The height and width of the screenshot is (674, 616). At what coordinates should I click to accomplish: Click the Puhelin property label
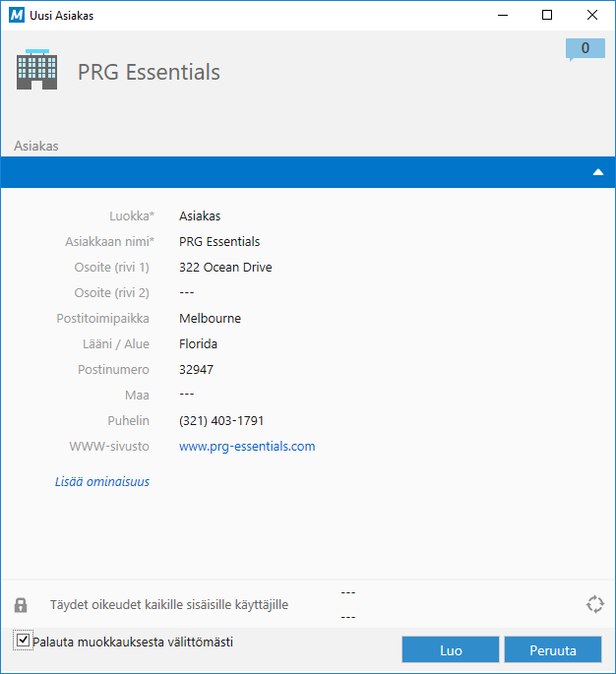[129, 420]
